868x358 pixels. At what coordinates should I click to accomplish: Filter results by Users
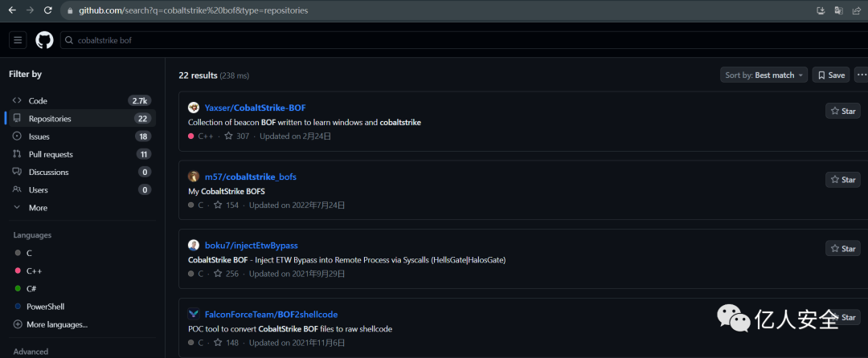coord(81,189)
